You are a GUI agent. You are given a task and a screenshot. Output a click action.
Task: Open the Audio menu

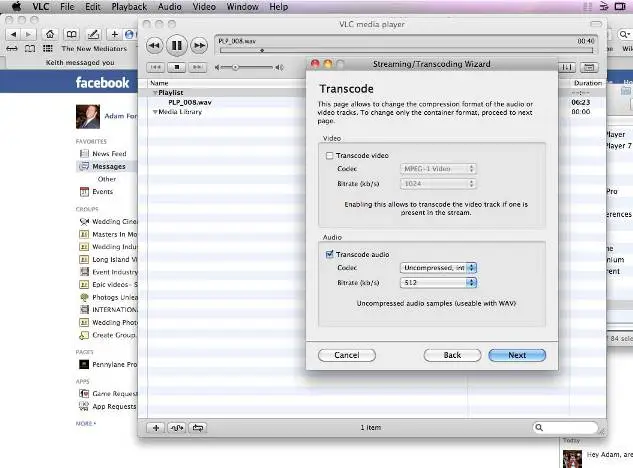pyautogui.click(x=170, y=6)
